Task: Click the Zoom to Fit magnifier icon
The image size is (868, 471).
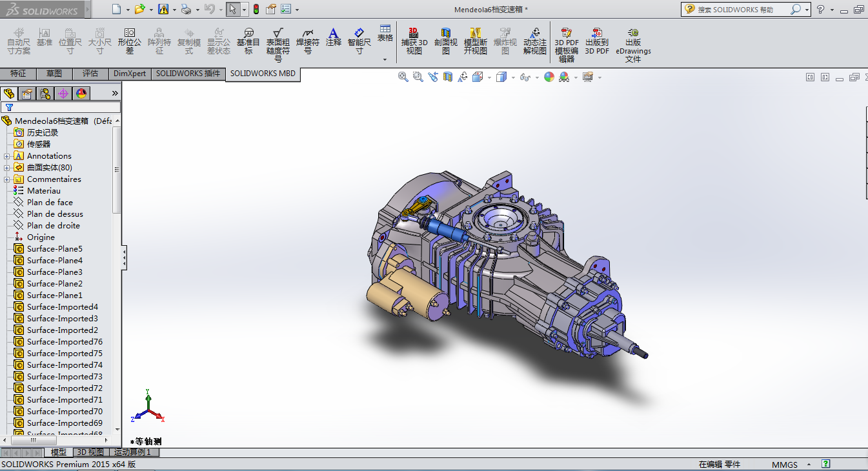Action: pyautogui.click(x=403, y=77)
